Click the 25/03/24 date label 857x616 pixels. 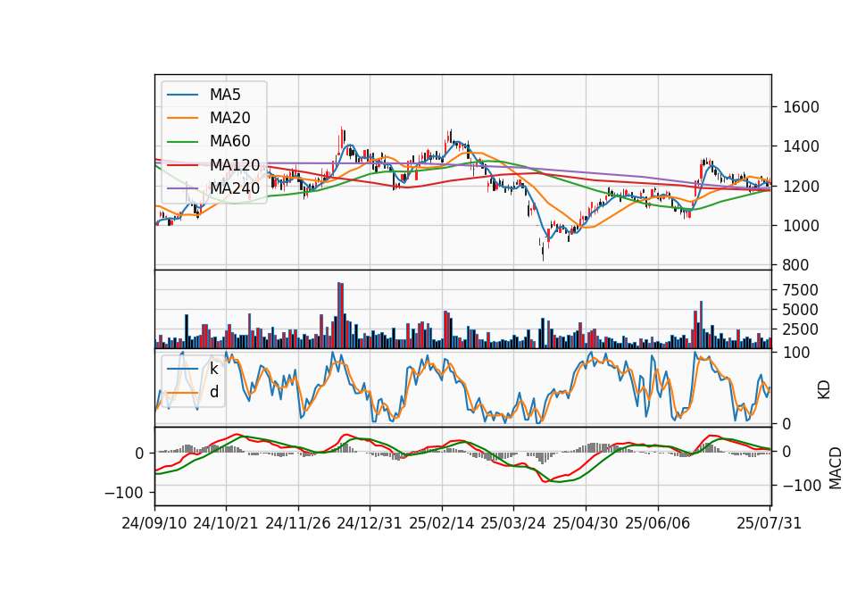513,523
